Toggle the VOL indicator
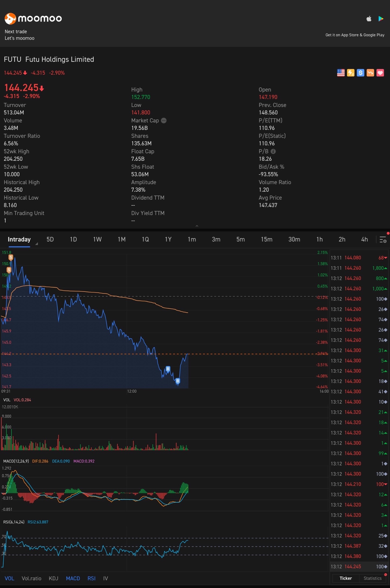The width and height of the screenshot is (390, 588). [x=9, y=578]
